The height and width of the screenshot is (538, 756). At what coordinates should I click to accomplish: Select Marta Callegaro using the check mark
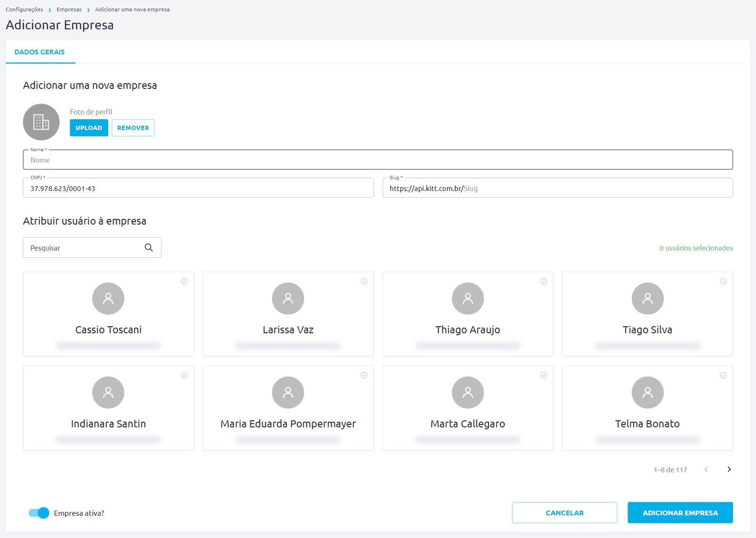coord(544,375)
